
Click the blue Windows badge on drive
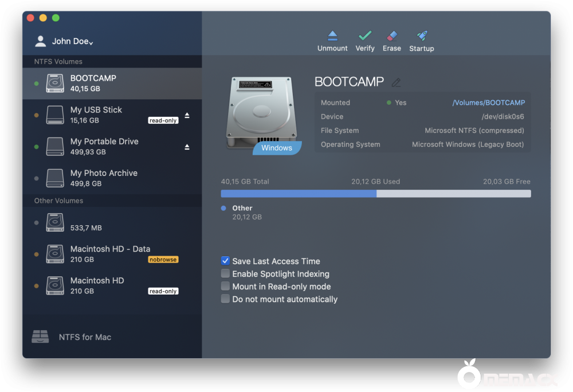(x=277, y=148)
